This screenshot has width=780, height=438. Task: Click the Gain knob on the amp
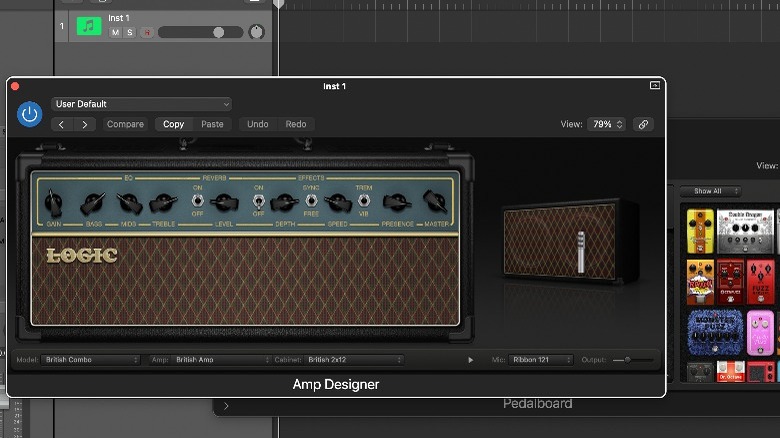point(53,203)
